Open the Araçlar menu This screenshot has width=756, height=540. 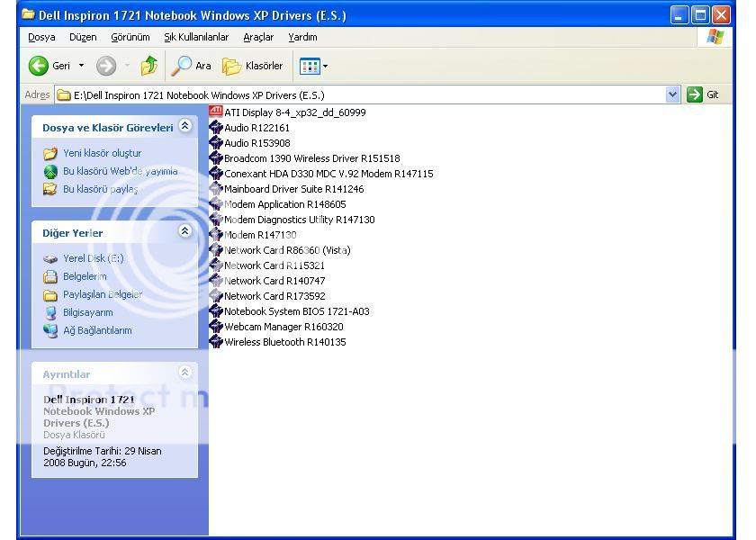pyautogui.click(x=258, y=37)
